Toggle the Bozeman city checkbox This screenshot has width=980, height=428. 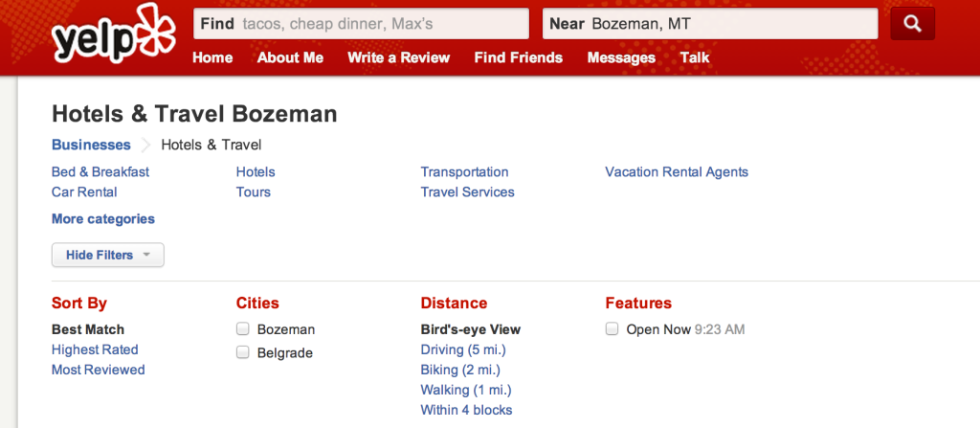[x=242, y=328]
